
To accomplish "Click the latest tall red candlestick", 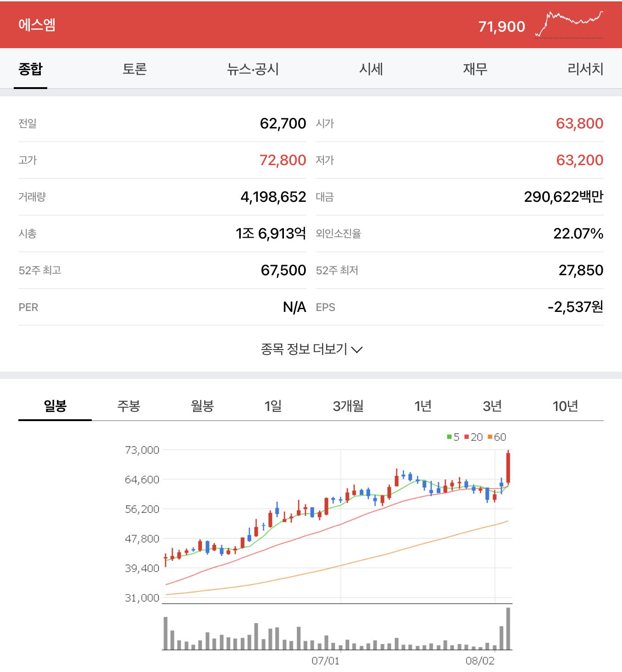I will (508, 467).
